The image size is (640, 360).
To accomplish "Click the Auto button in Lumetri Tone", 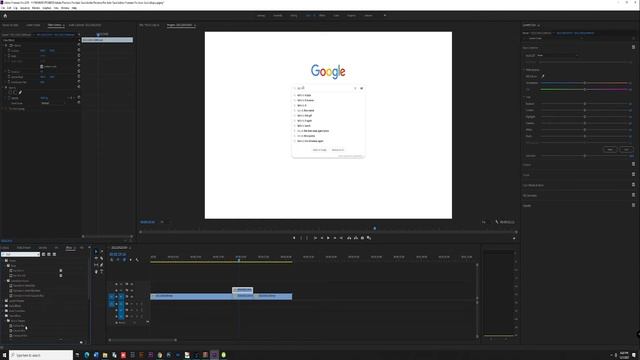I will point(627,149).
